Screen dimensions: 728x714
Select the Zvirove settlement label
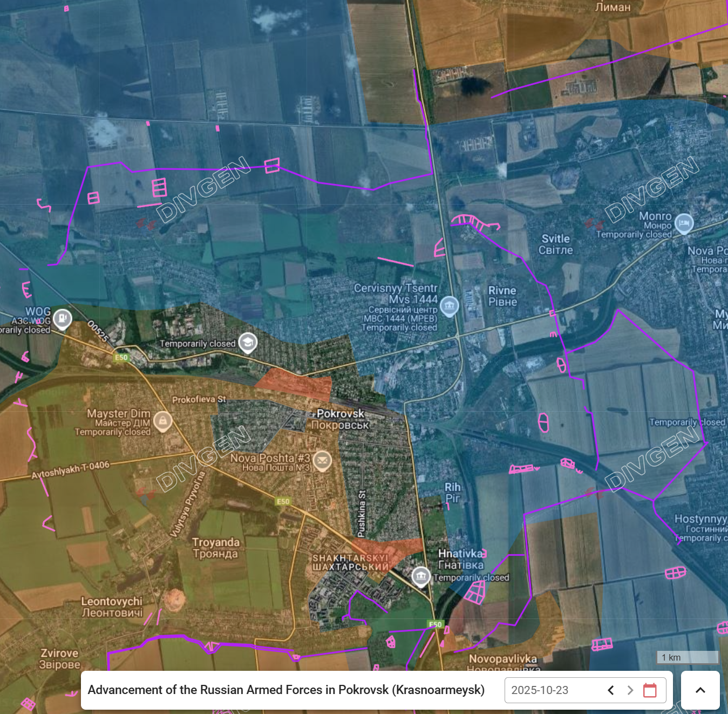point(60,653)
